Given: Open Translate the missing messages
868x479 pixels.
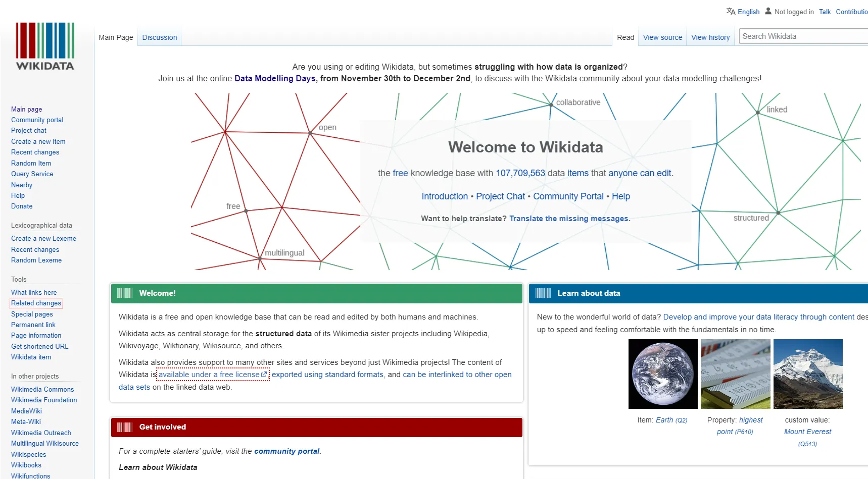Looking at the screenshot, I should point(569,218).
